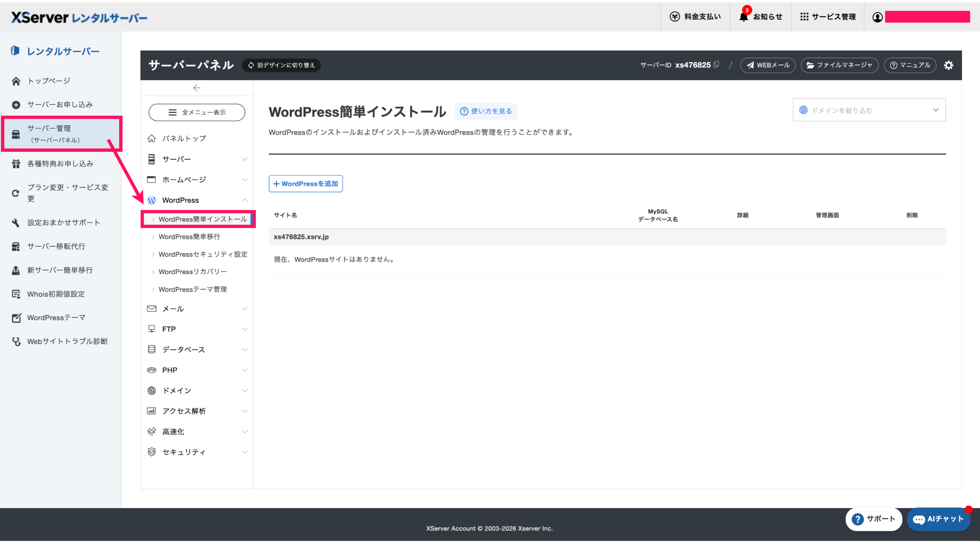The width and height of the screenshot is (980, 542).
Task: Click the user account avatar icon
Action: click(877, 17)
